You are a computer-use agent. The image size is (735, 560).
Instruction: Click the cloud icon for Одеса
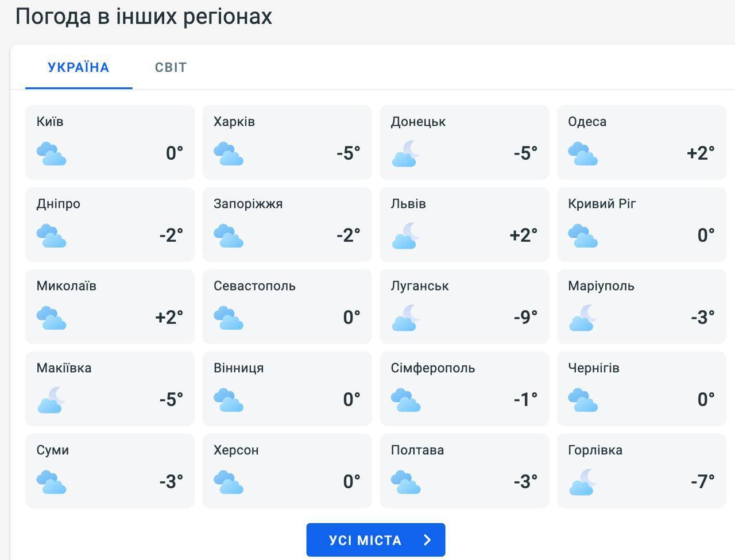point(583,154)
